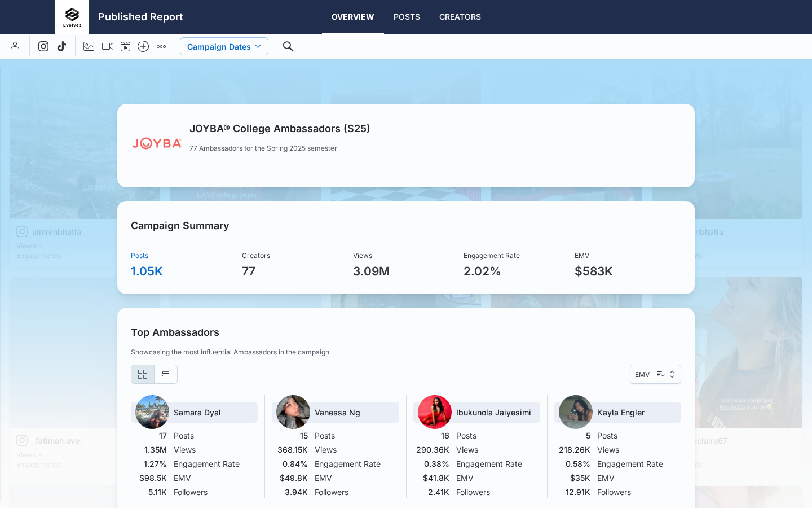This screenshot has height=508, width=812.
Task: Filter by image posts icon
Action: tap(89, 46)
